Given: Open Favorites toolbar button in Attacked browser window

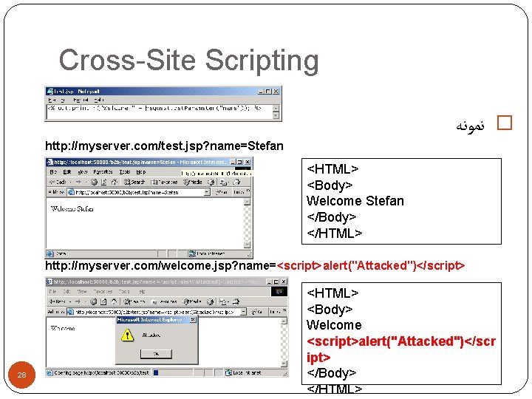Looking at the screenshot, I should coord(164,301).
